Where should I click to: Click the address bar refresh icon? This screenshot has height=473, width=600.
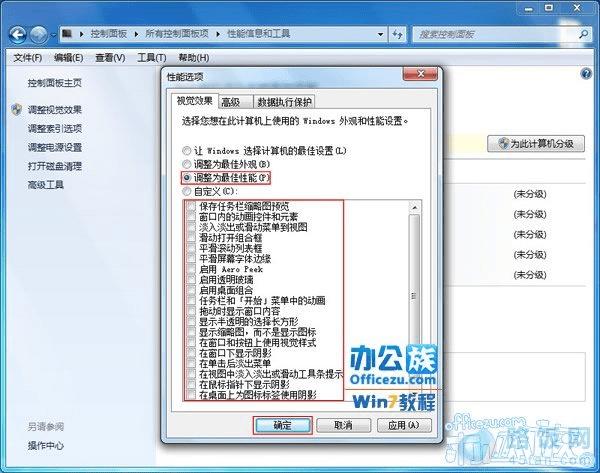[398, 34]
